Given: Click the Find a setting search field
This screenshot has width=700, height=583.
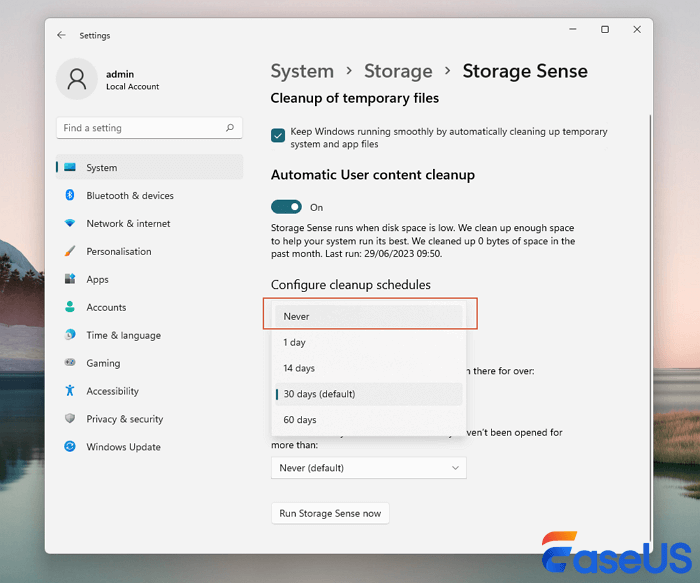Looking at the screenshot, I should coord(140,128).
